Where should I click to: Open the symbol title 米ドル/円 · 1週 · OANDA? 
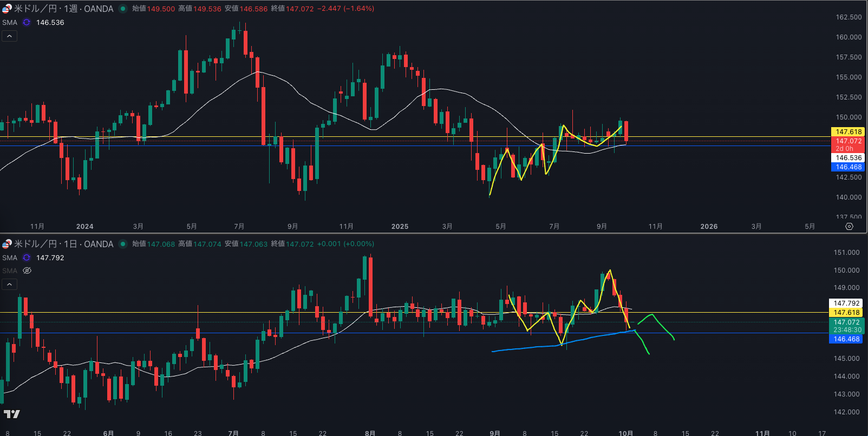tap(63, 9)
